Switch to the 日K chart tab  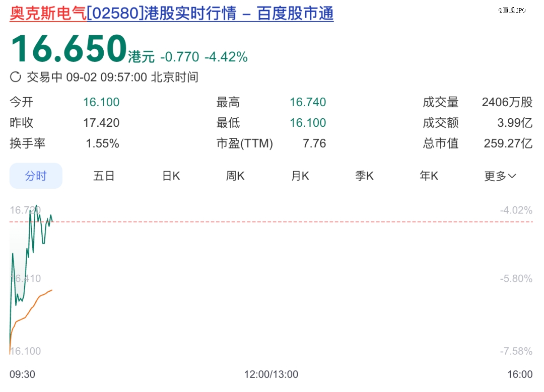pos(171,176)
